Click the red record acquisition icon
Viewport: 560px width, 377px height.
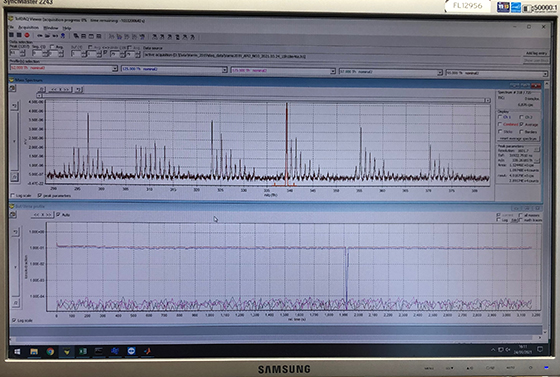pyautogui.click(x=27, y=35)
